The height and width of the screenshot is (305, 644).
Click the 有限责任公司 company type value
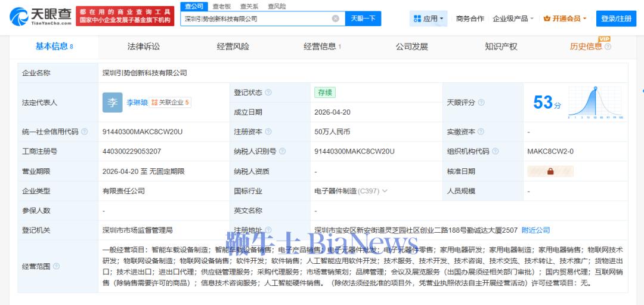pyautogui.click(x=123, y=191)
